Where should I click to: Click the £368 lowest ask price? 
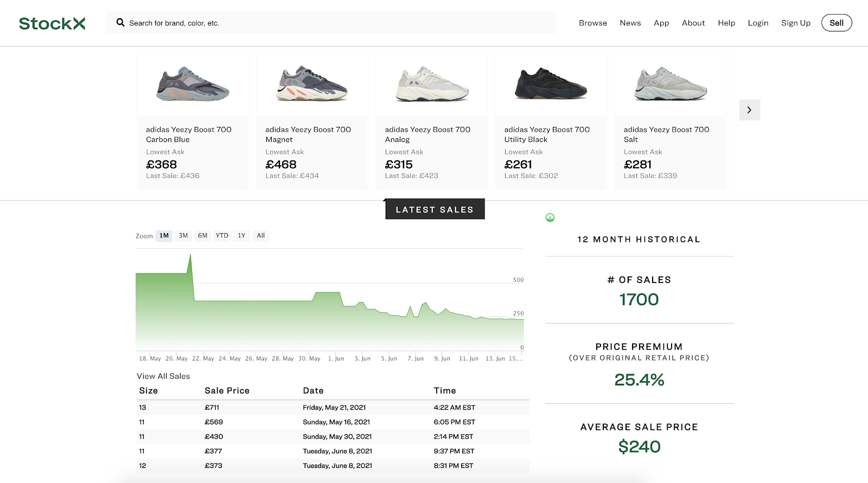pos(162,164)
